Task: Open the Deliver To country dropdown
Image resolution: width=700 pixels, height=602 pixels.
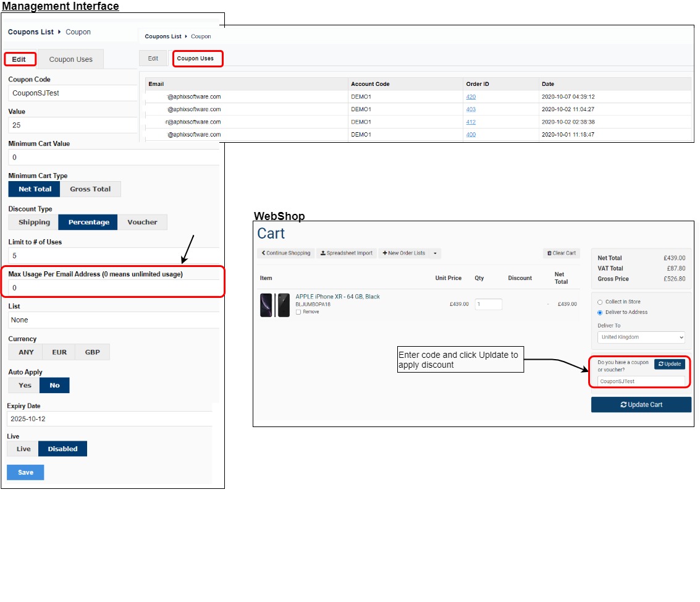Action: pos(641,337)
